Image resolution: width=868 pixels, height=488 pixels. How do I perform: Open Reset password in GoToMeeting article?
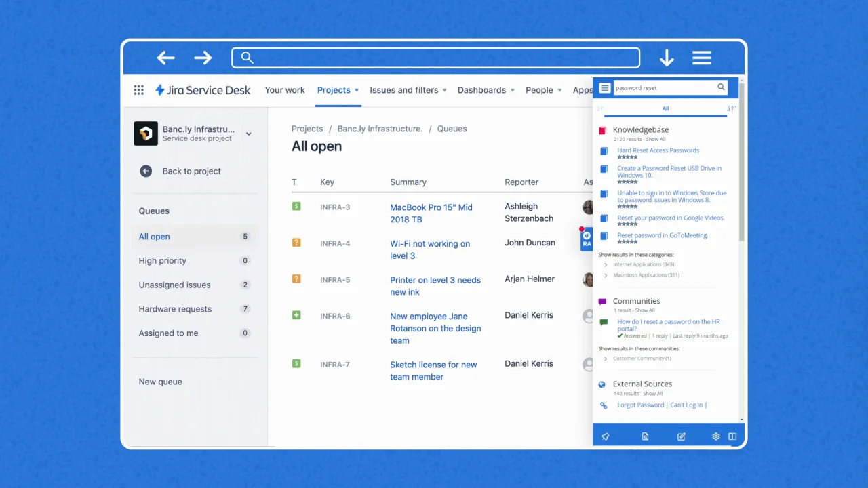coord(663,236)
